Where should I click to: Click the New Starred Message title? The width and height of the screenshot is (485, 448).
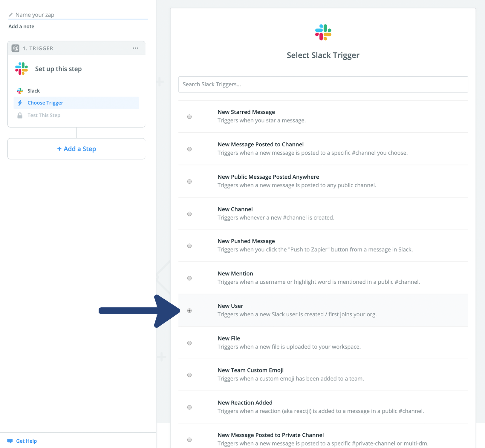point(246,112)
